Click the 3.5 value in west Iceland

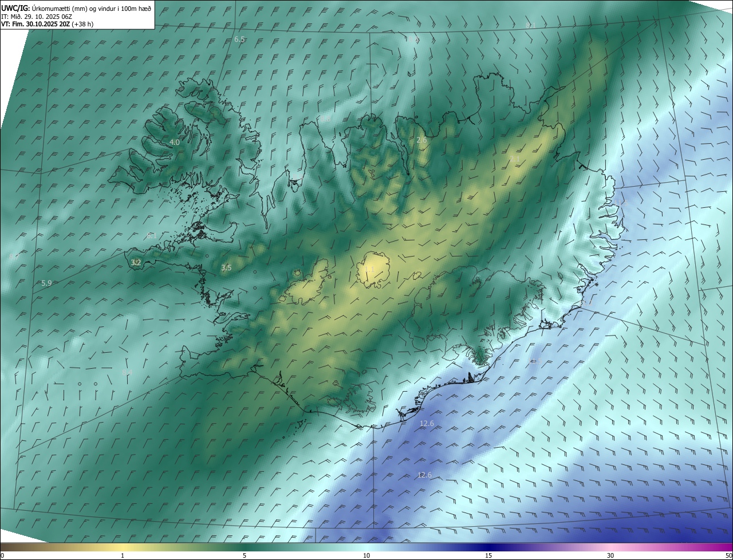point(226,268)
